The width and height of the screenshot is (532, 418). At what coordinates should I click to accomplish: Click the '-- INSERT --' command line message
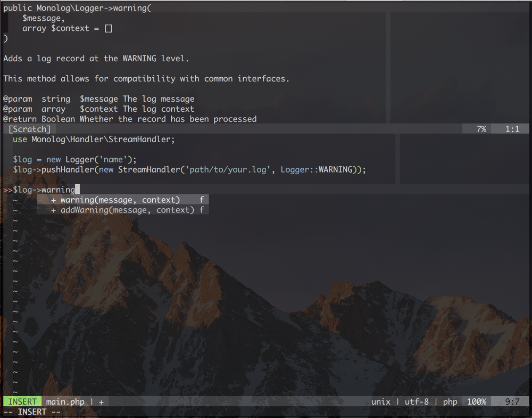[32, 412]
